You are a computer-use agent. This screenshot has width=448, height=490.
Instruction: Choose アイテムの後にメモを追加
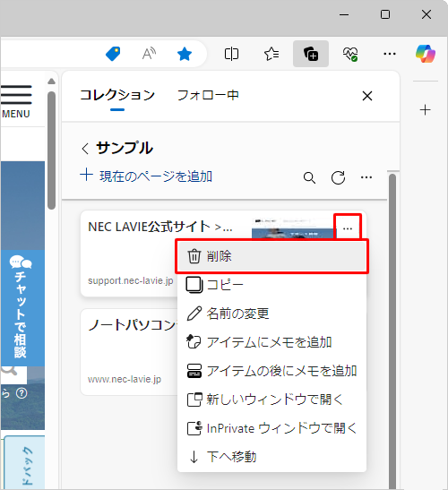272,371
